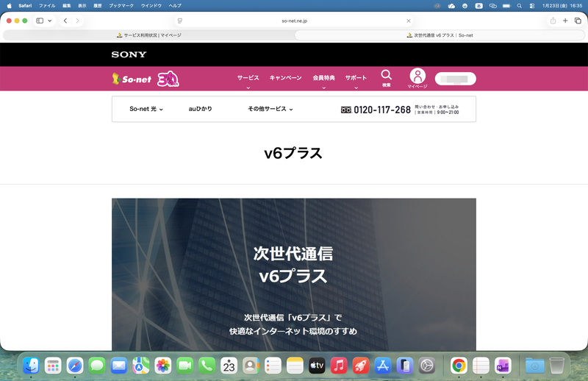The width and height of the screenshot is (588, 381).
Task: Open Calendar from the Dock
Action: pos(229,366)
